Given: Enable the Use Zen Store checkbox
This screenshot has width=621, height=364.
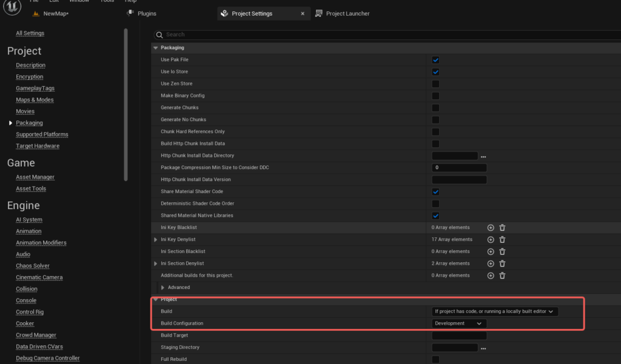Looking at the screenshot, I should click(435, 84).
